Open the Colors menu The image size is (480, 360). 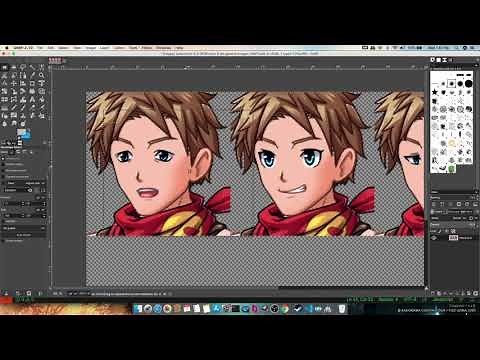119,48
